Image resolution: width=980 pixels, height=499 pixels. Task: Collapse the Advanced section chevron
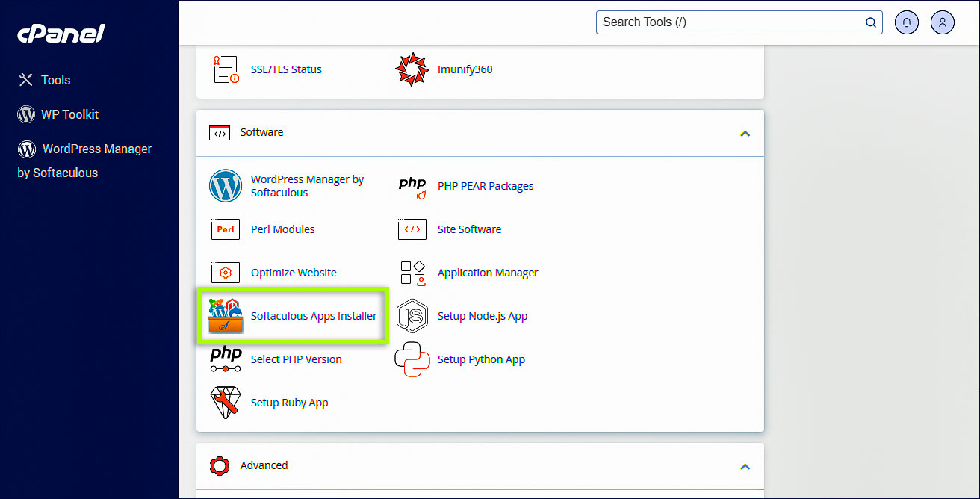[x=744, y=466]
